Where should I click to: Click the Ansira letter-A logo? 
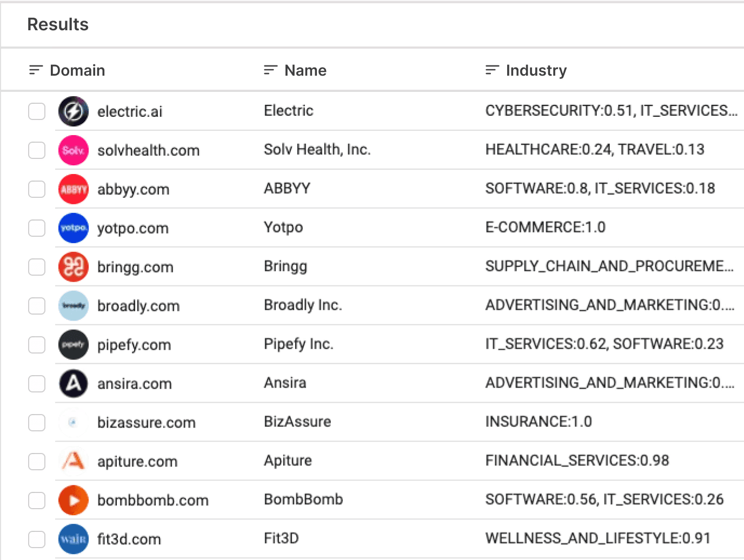pos(72,383)
